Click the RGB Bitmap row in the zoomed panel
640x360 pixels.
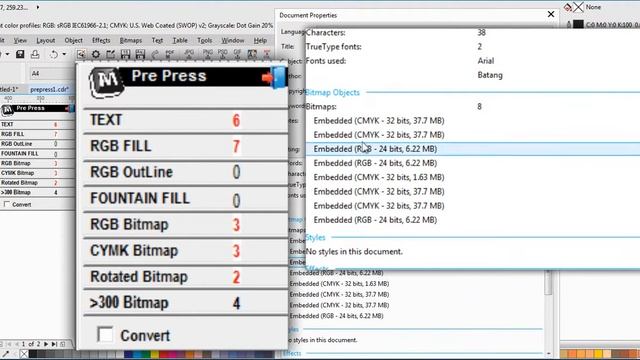[x=185, y=224]
